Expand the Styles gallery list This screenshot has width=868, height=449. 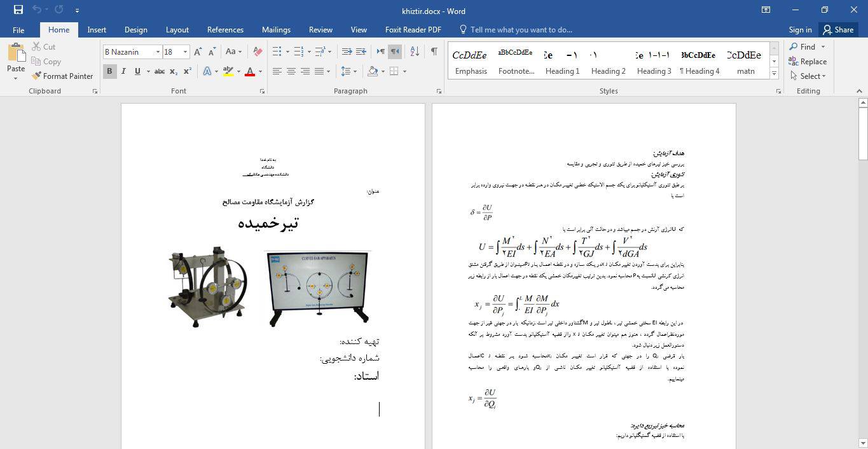tap(774, 74)
